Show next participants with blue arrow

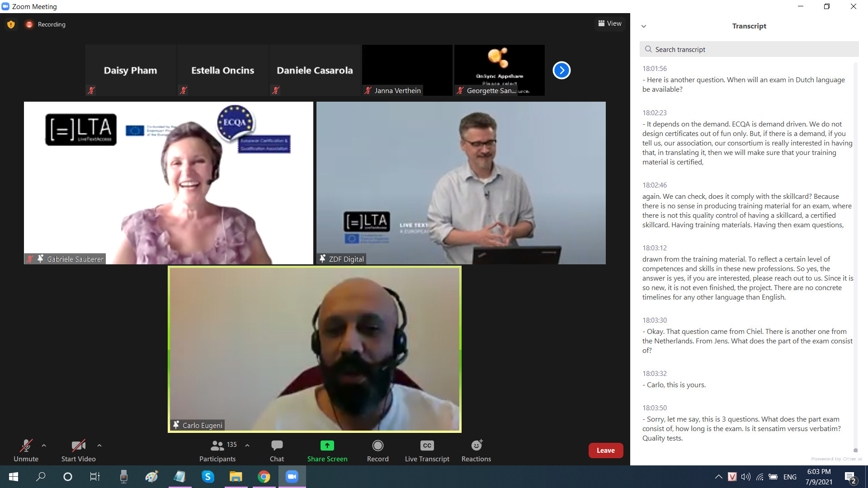(x=561, y=70)
